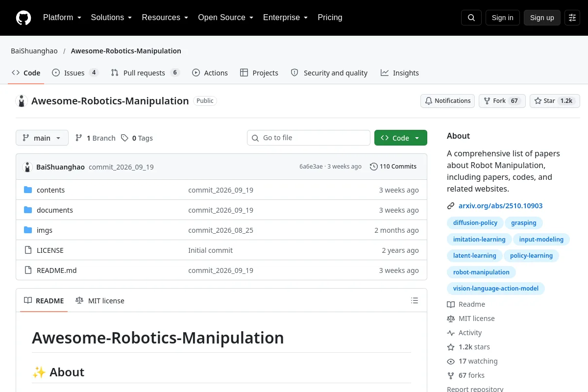
Task: Switch to the Insights tab
Action: [400, 73]
